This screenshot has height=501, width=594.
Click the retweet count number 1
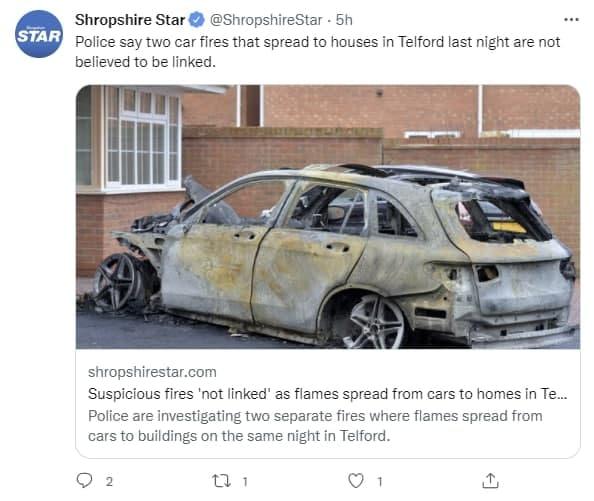pyautogui.click(x=245, y=482)
